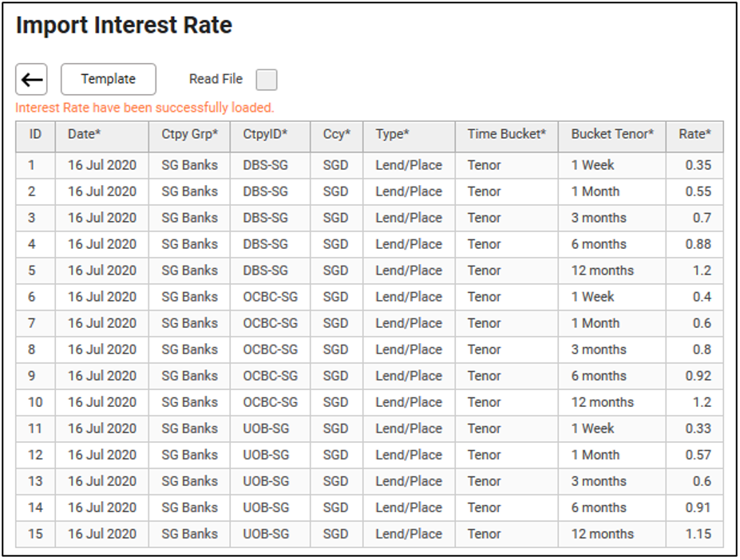Image resolution: width=740 pixels, height=560 pixels.
Task: Click the CtpyID* column header
Action: pyautogui.click(x=265, y=135)
